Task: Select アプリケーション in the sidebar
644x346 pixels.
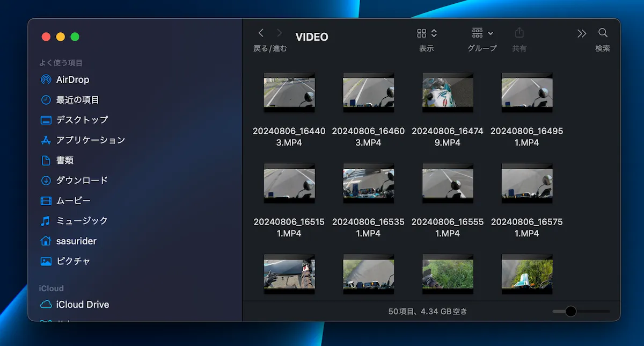Action: click(x=91, y=140)
